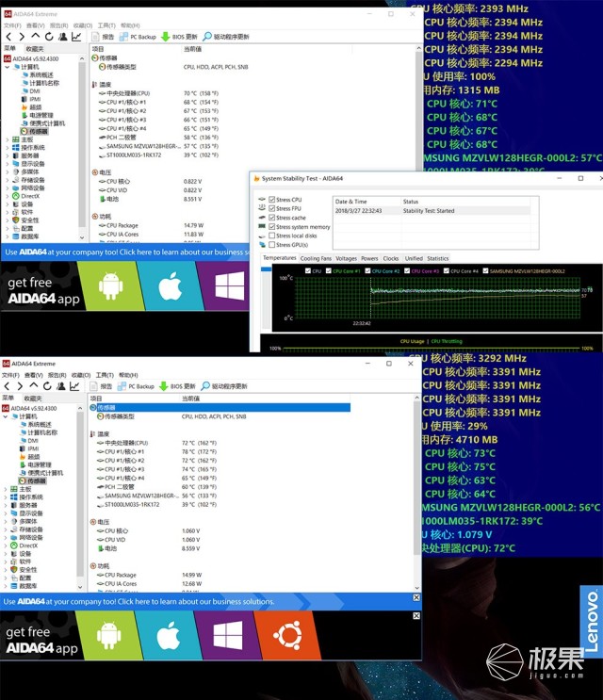
Task: Click 当前值 column header in upper AIDA64 window
Action: click(x=193, y=49)
